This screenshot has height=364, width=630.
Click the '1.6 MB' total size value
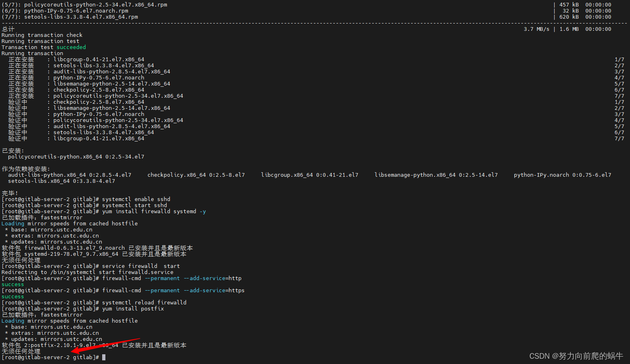(x=569, y=29)
